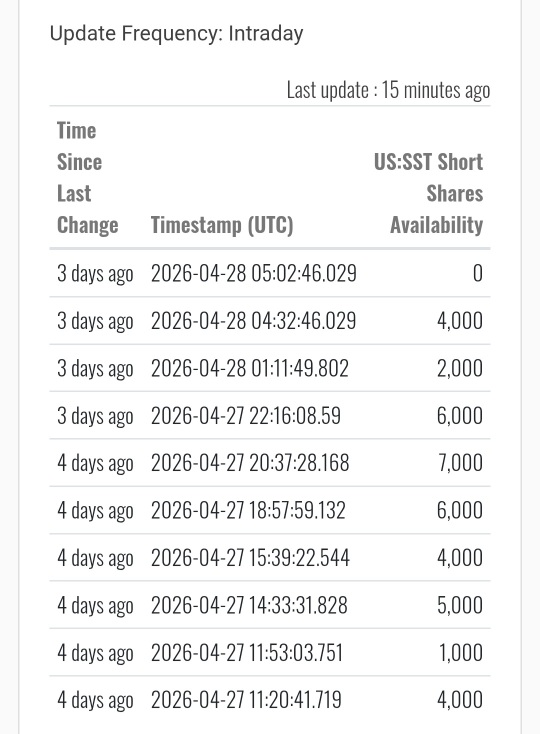Screen dimensions: 540x734
Task: Click the Timestamp (UTC) column header
Action: coord(222,225)
